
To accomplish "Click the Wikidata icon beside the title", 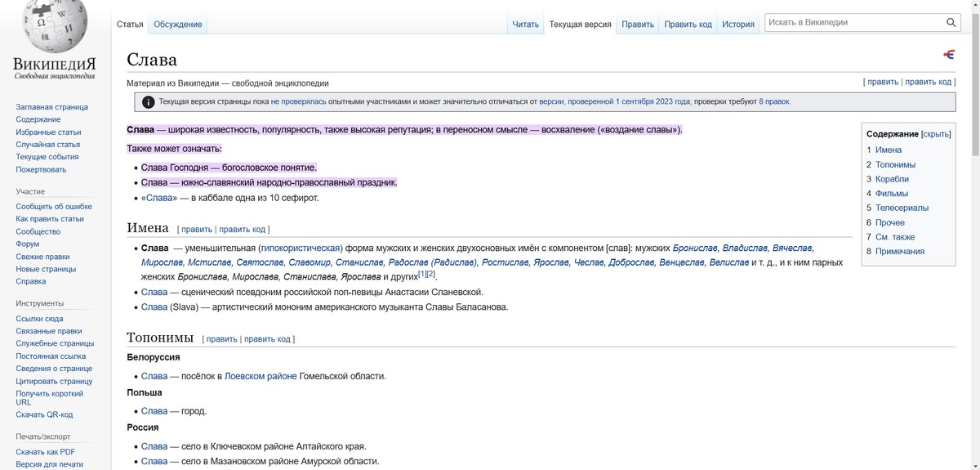I will click(x=949, y=55).
